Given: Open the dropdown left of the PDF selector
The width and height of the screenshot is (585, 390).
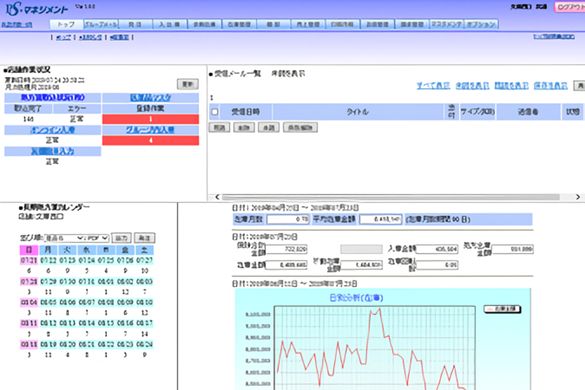Looking at the screenshot, I should pos(64,238).
